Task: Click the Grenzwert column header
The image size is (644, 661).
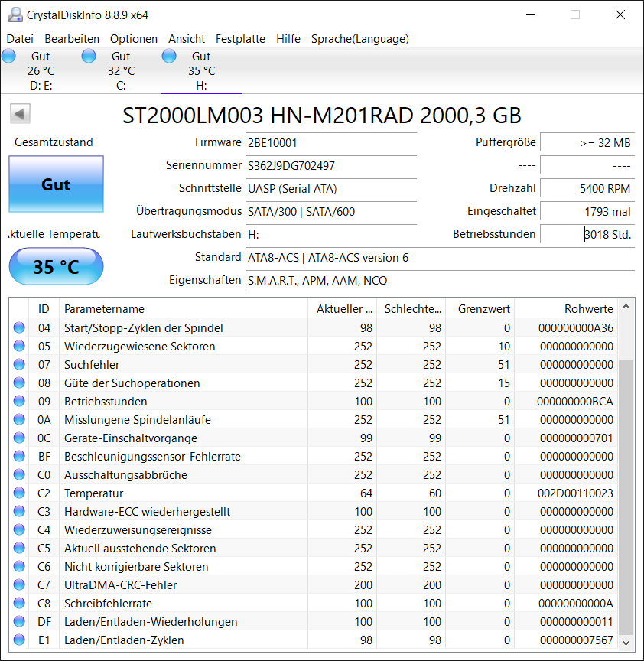Action: pos(480,309)
